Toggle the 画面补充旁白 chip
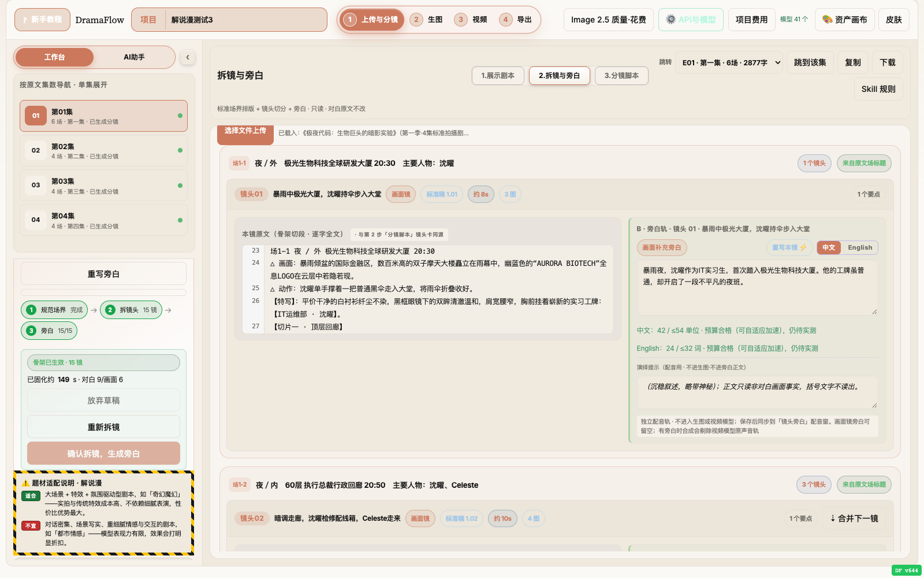The image size is (924, 578). point(662,247)
